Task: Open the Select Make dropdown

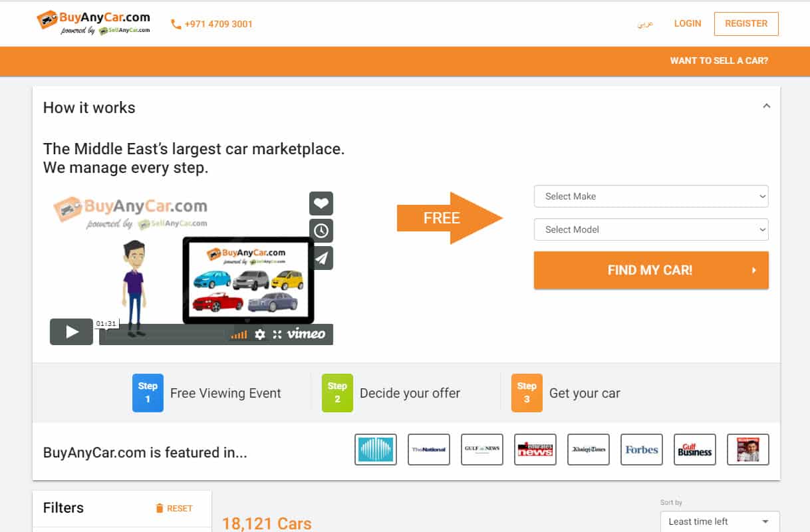Action: coord(651,196)
